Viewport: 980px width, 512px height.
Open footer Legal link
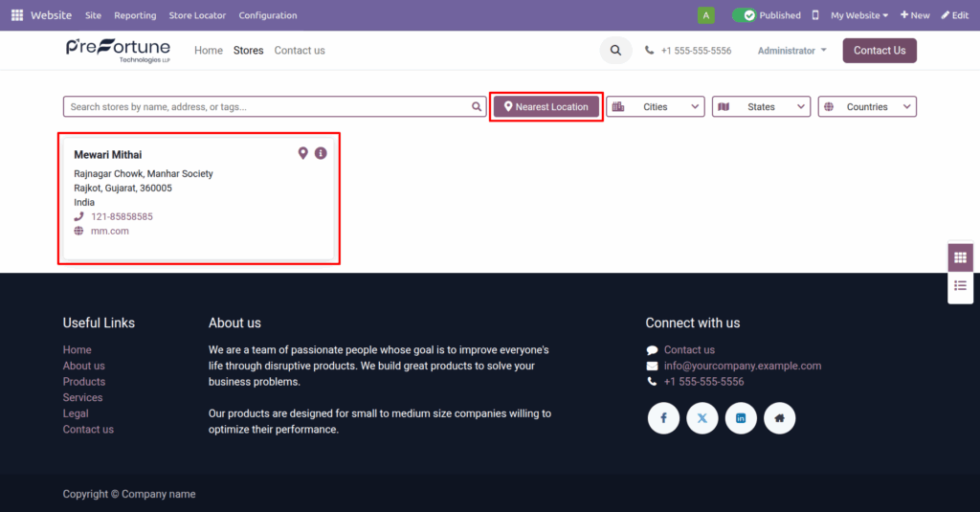click(76, 413)
